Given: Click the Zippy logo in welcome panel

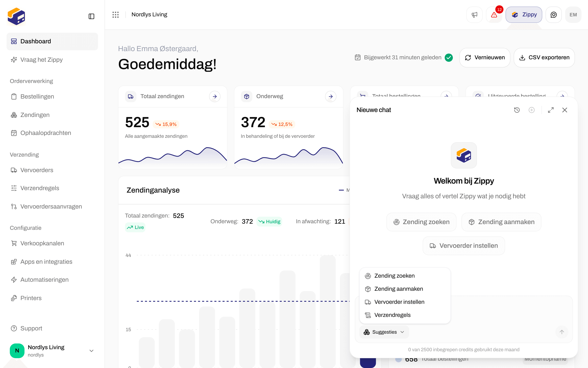Looking at the screenshot, I should point(464,155).
